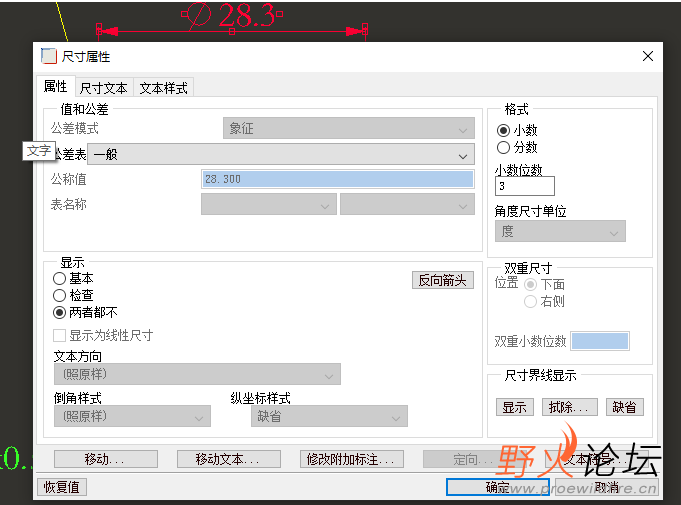The image size is (681, 505).
Task: Click the 双重小数位数 field
Action: (x=600, y=341)
